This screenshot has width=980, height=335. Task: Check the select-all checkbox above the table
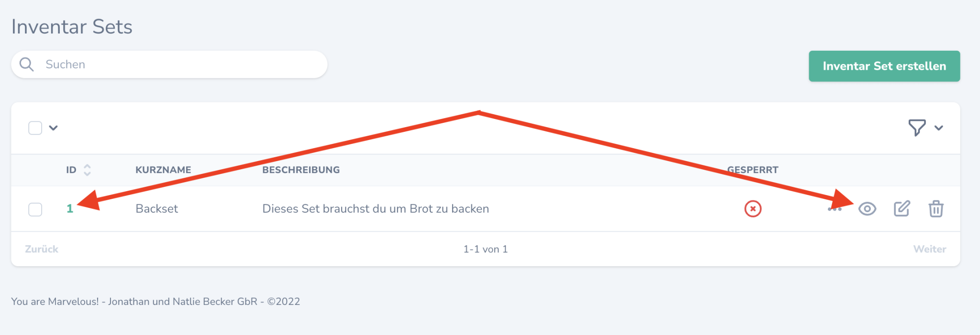coord(35,128)
